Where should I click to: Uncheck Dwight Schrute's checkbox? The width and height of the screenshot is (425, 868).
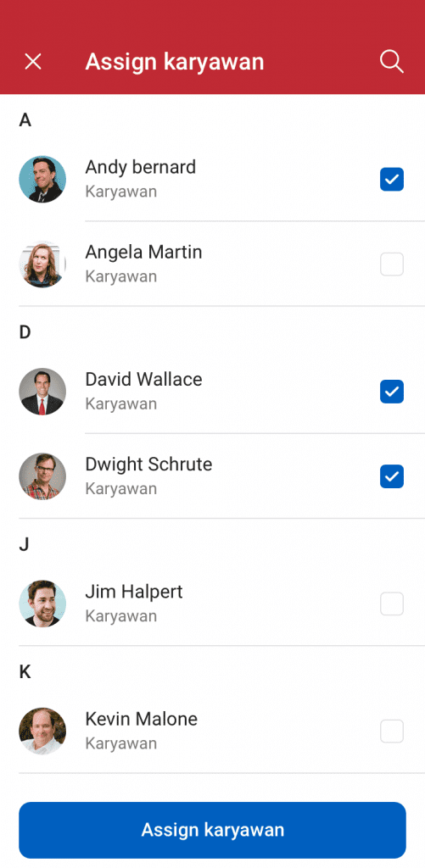(x=392, y=476)
